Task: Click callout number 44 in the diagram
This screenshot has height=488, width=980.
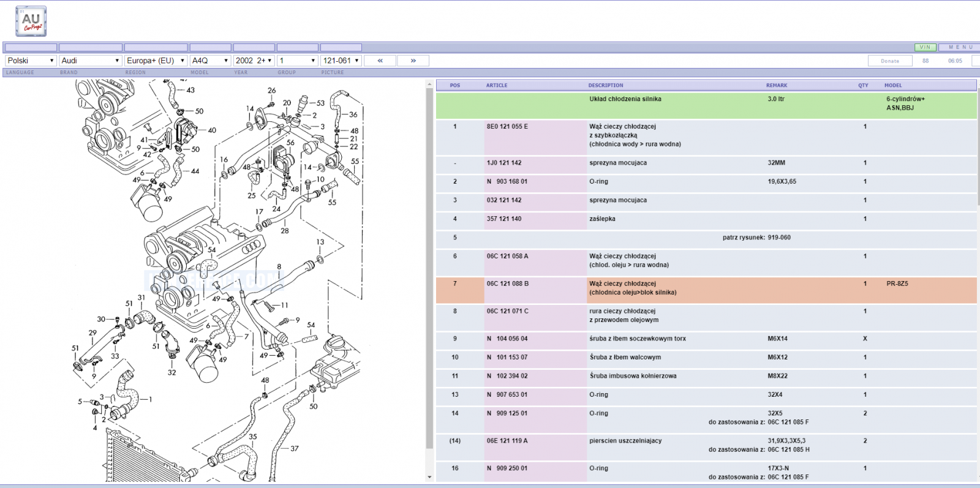Action: [x=195, y=171]
